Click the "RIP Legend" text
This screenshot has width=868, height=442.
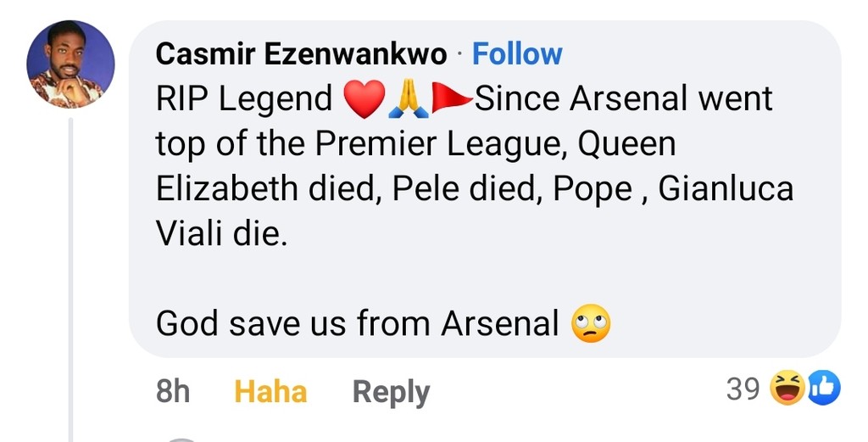(x=244, y=100)
